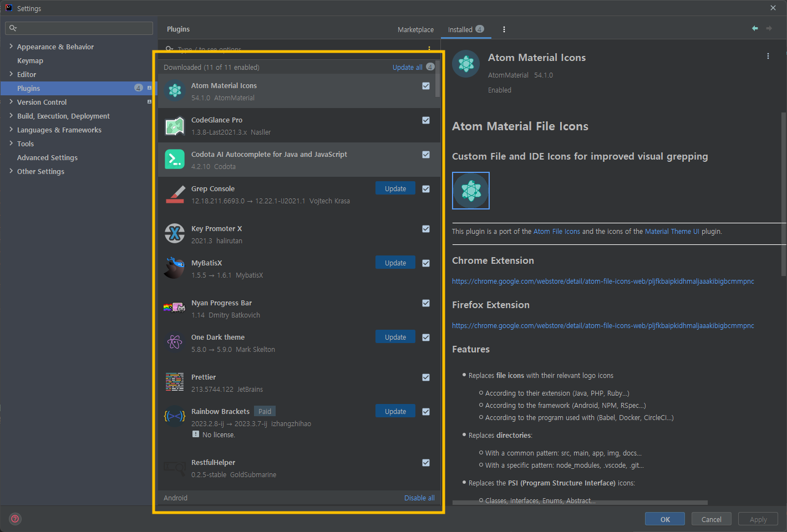Screen dimensions: 787x532
Task: Click the Prettier plugin icon
Action: [175, 382]
